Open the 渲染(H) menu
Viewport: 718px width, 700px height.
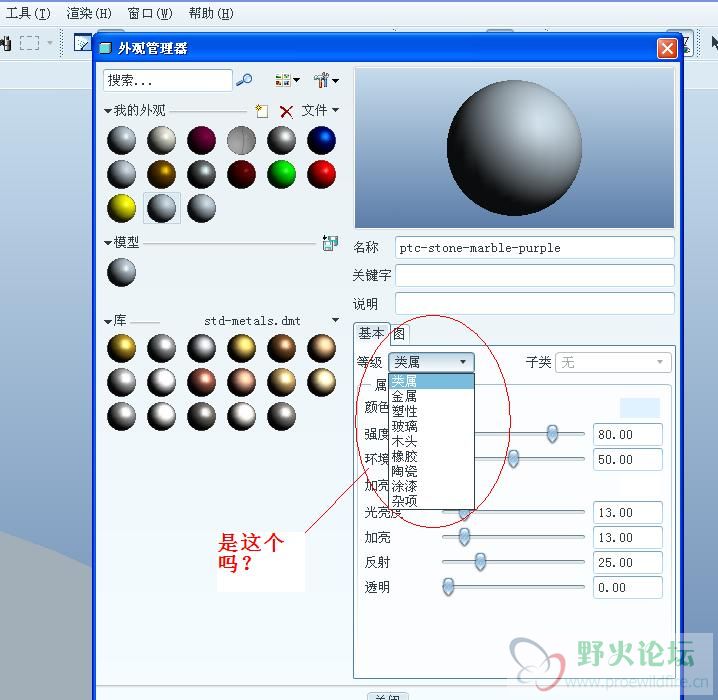coord(89,13)
